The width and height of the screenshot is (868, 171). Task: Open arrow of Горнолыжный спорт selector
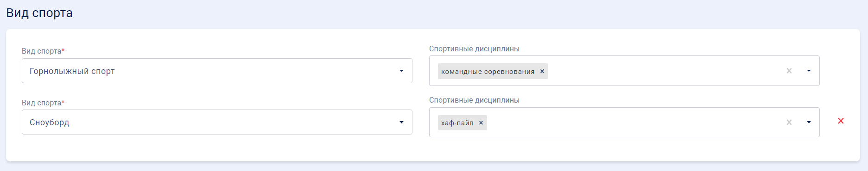coord(401,71)
